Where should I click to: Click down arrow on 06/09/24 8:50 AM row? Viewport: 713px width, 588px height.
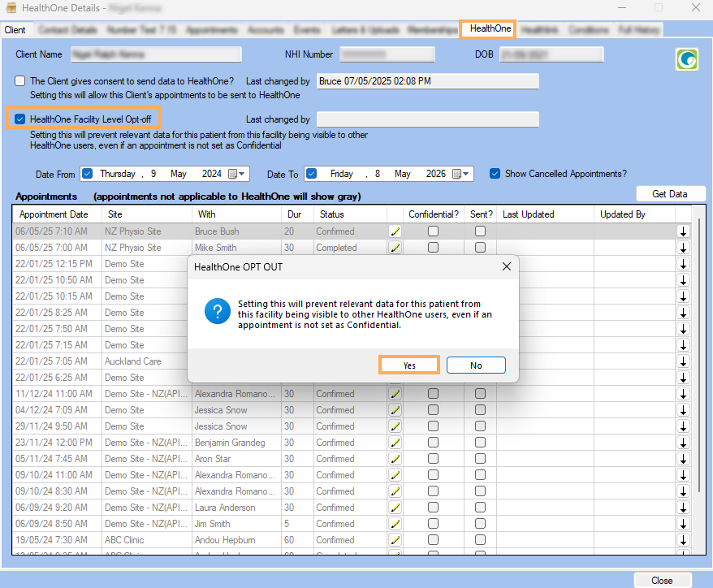pyautogui.click(x=683, y=524)
